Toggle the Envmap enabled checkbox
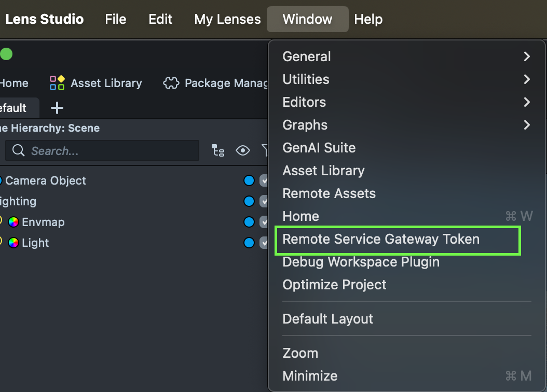The width and height of the screenshot is (547, 392). click(x=264, y=222)
